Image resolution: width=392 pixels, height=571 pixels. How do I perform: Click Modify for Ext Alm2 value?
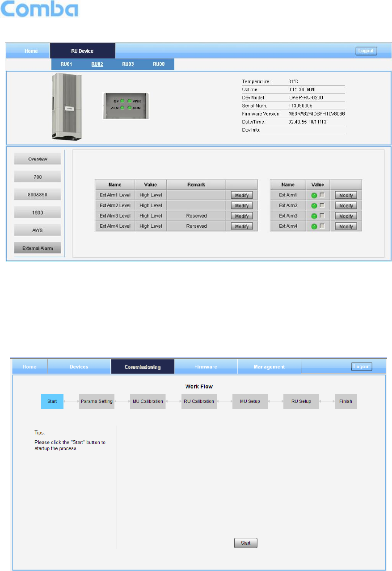[x=346, y=205]
